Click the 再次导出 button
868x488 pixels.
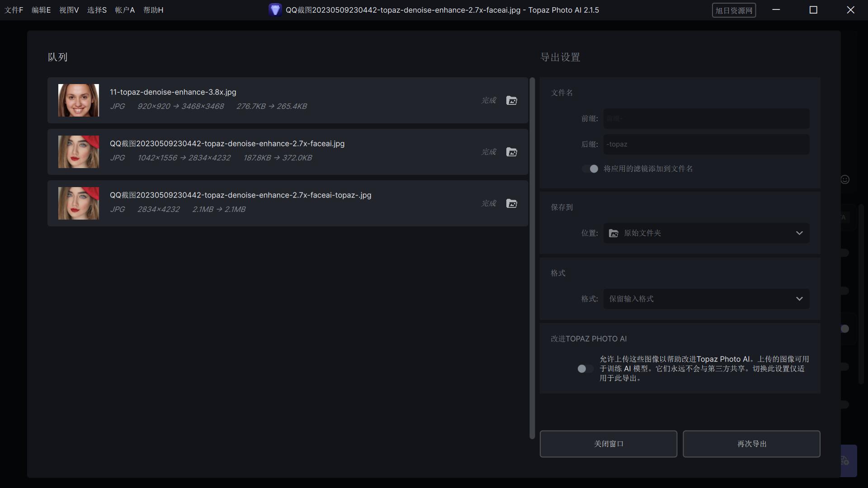click(751, 444)
